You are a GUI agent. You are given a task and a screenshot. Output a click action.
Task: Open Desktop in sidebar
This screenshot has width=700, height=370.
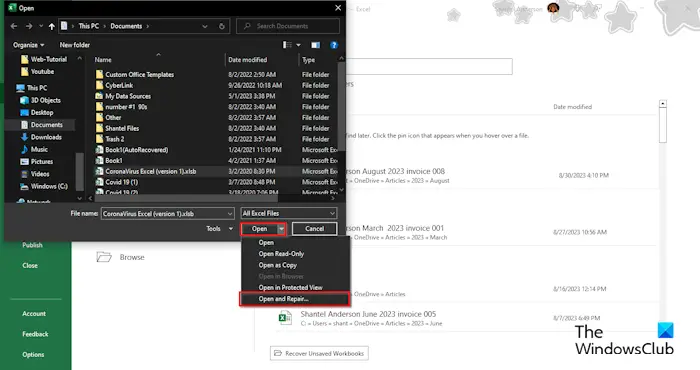37,112
